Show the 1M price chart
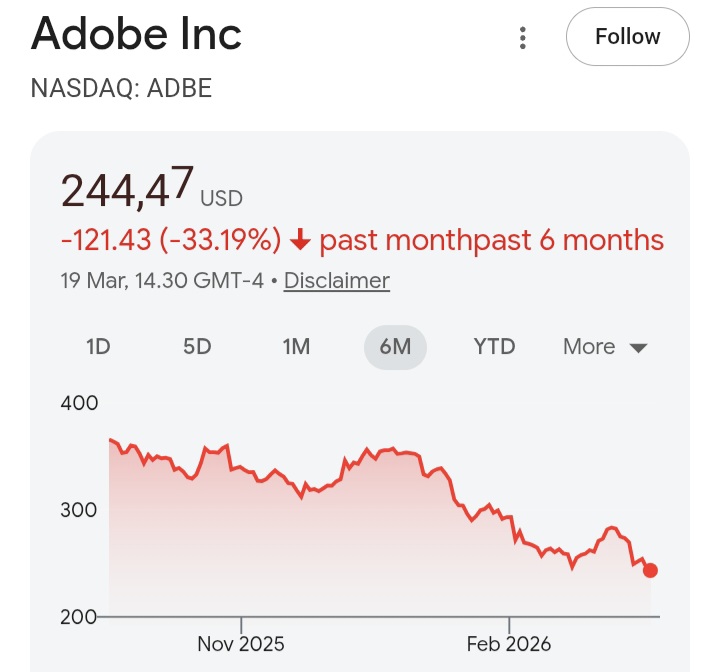The image size is (720, 672). (x=296, y=347)
